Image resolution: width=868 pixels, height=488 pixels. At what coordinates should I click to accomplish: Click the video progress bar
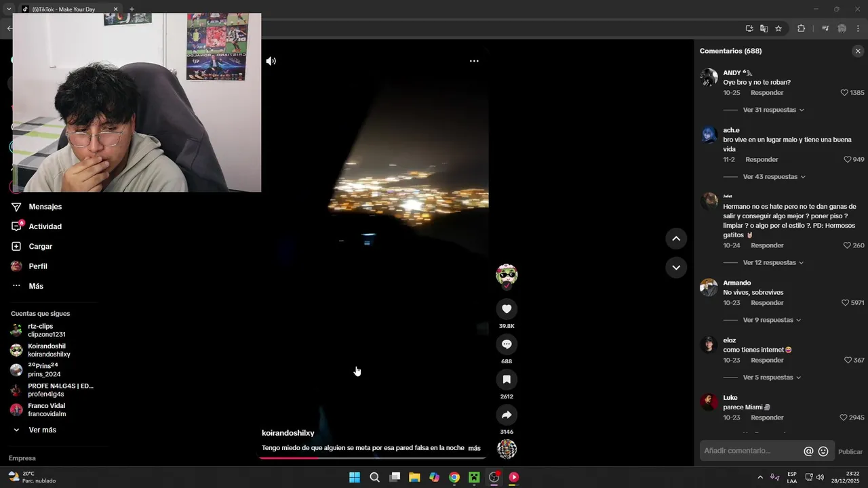(372, 457)
